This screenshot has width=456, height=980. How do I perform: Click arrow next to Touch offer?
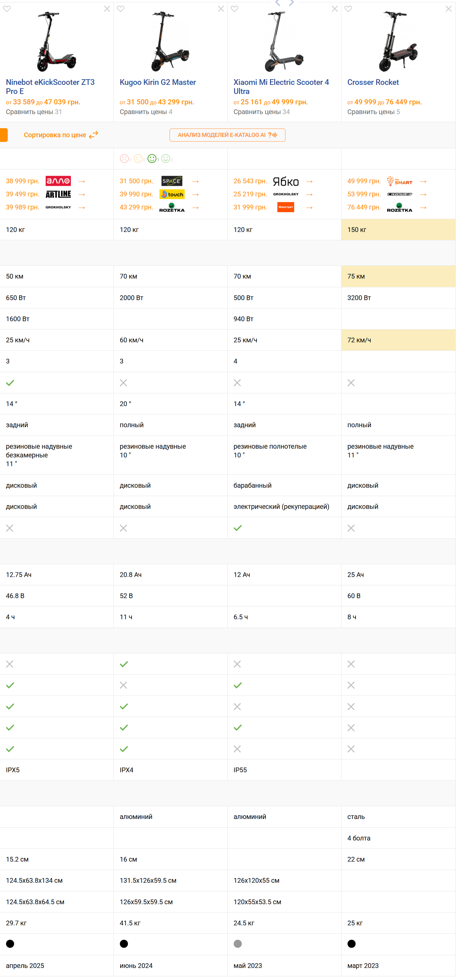pyautogui.click(x=195, y=194)
